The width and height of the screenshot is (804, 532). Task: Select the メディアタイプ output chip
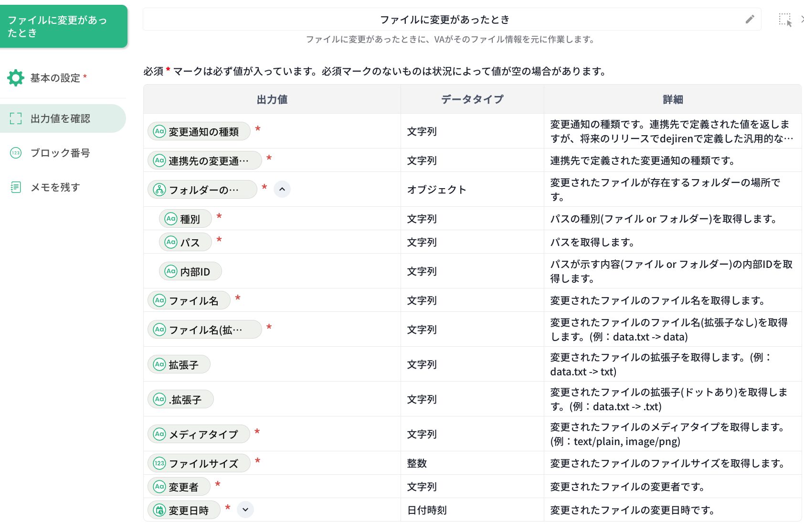click(200, 434)
